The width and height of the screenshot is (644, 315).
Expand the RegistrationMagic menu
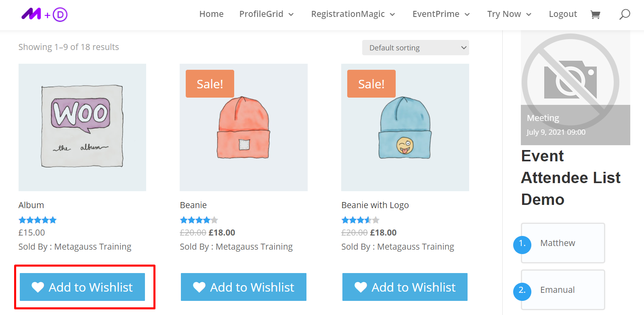pyautogui.click(x=353, y=14)
